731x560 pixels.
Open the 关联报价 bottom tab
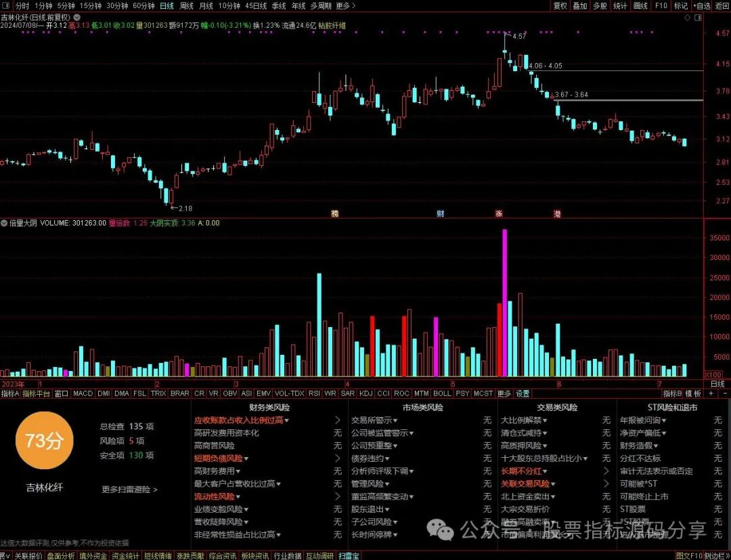pyautogui.click(x=28, y=556)
